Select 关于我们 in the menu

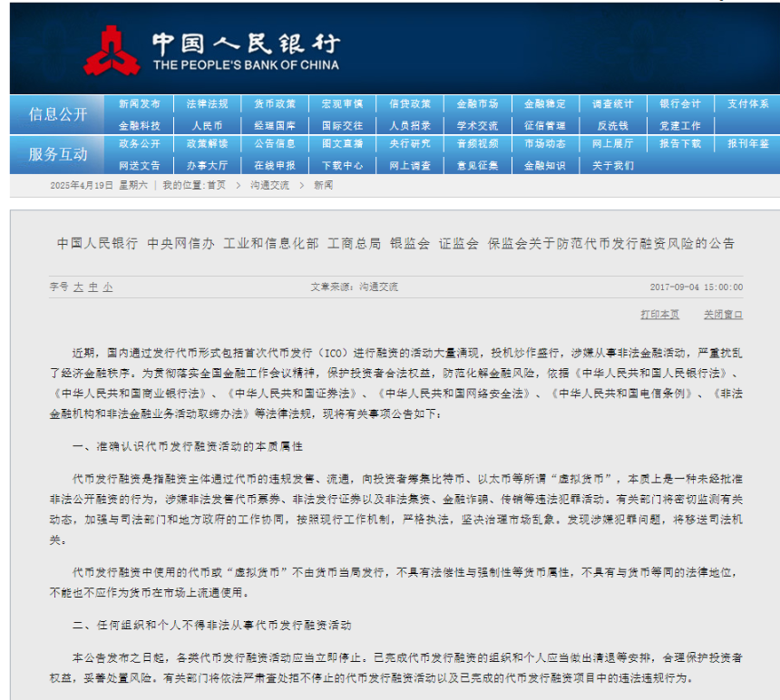click(x=613, y=166)
